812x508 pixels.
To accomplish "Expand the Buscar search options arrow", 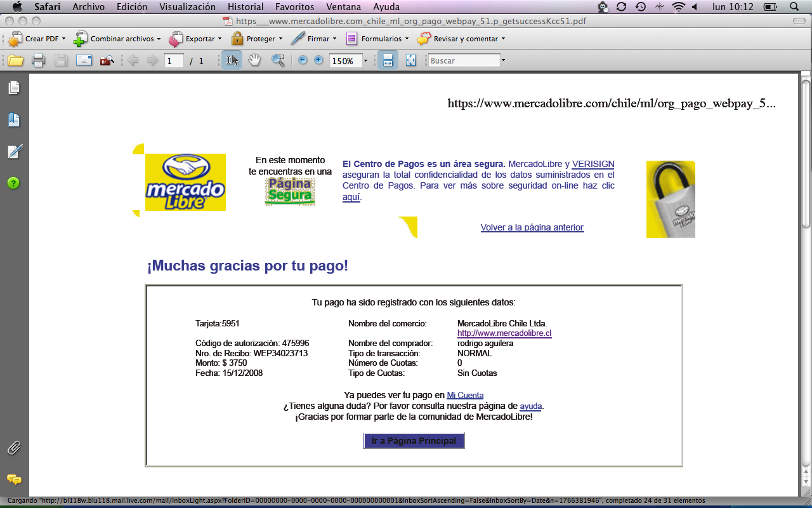I will (503, 61).
